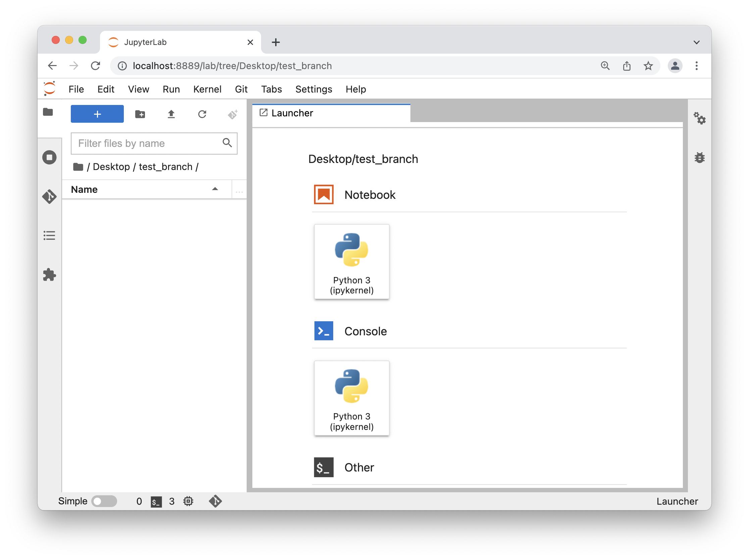Image resolution: width=749 pixels, height=560 pixels.
Task: Open the Git panel in the left sidebar
Action: coord(49,197)
